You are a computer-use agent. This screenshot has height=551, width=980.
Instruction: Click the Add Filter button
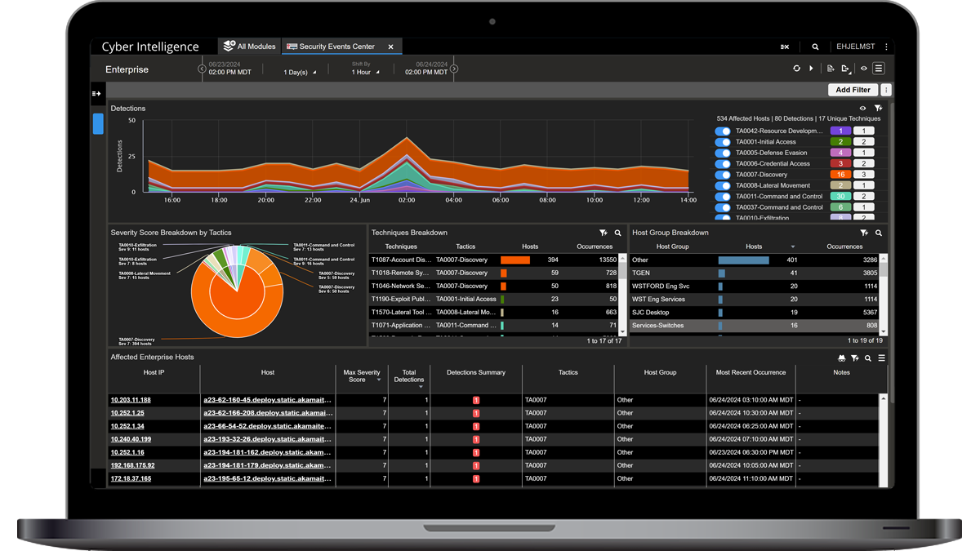tap(852, 89)
